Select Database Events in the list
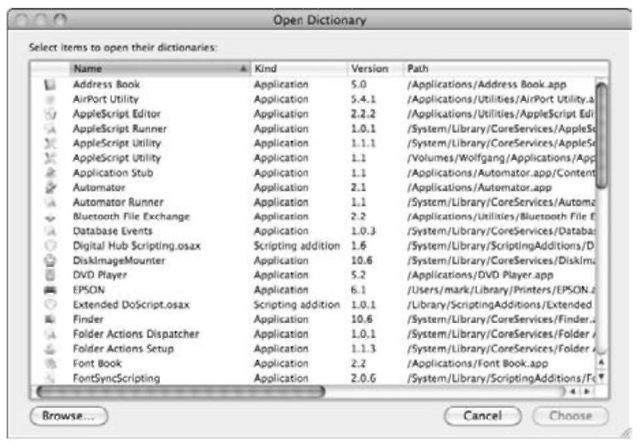The image size is (640, 448). pos(113,231)
